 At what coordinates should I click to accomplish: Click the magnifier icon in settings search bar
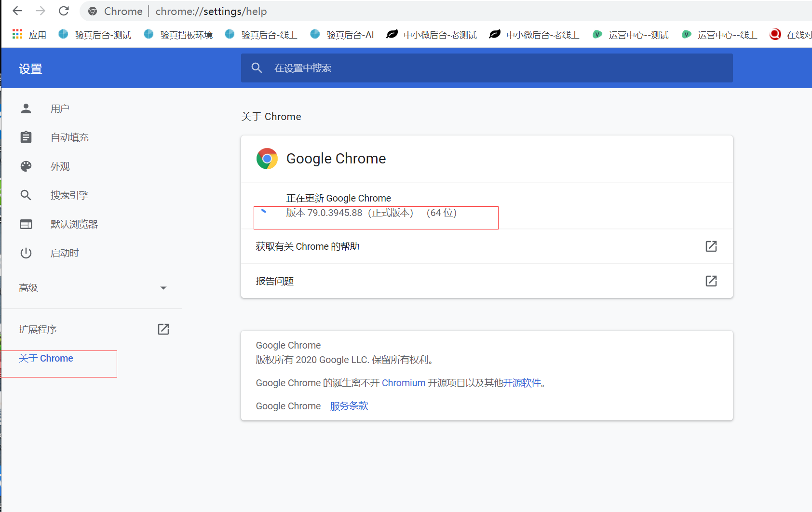pyautogui.click(x=257, y=68)
